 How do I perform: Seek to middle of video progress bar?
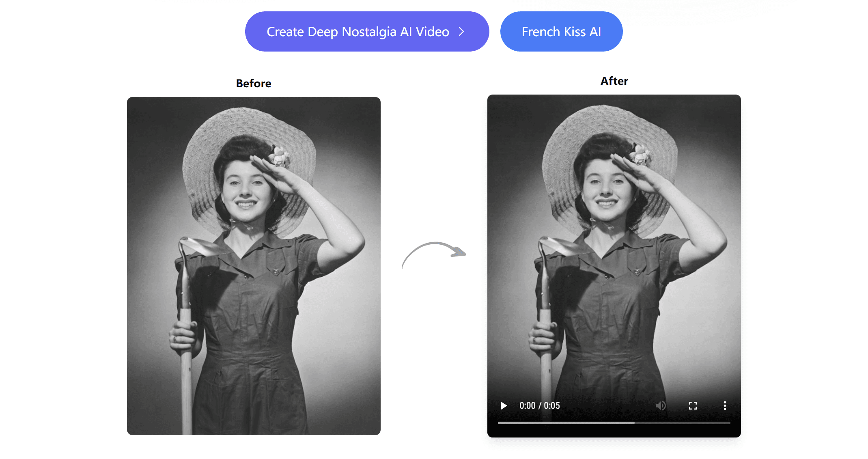614,423
